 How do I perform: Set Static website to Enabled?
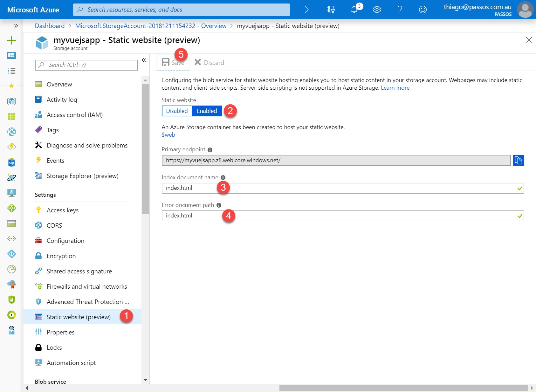(x=207, y=111)
